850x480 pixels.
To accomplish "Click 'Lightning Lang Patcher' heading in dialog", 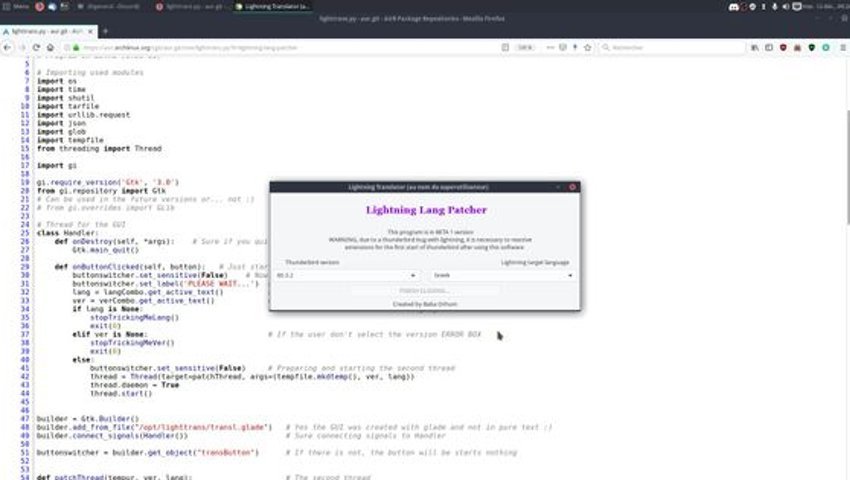I will coord(426,210).
